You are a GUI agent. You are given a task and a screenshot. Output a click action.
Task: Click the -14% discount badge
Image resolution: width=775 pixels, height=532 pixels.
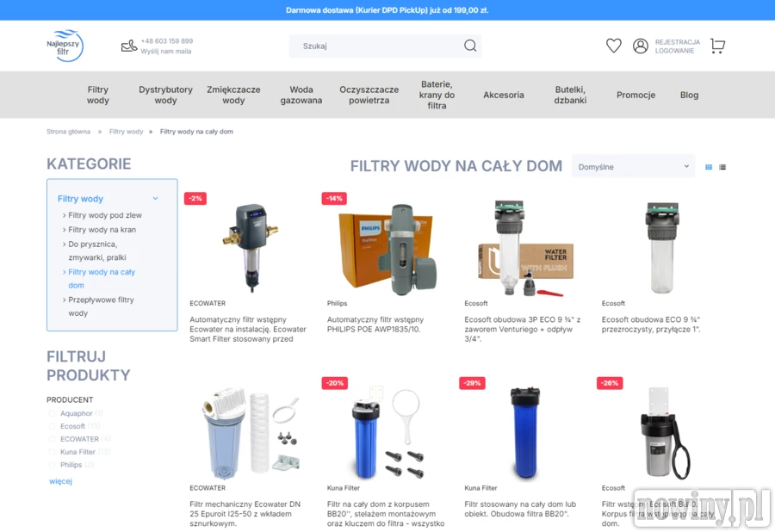(x=334, y=199)
